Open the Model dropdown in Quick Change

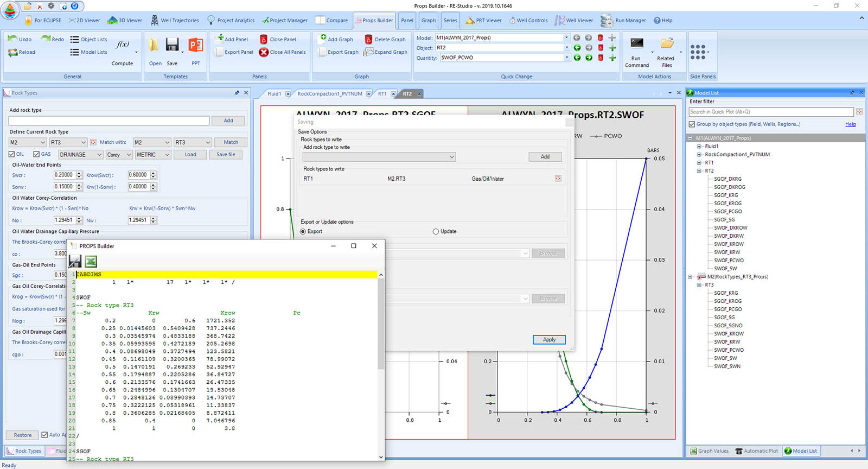click(x=566, y=37)
